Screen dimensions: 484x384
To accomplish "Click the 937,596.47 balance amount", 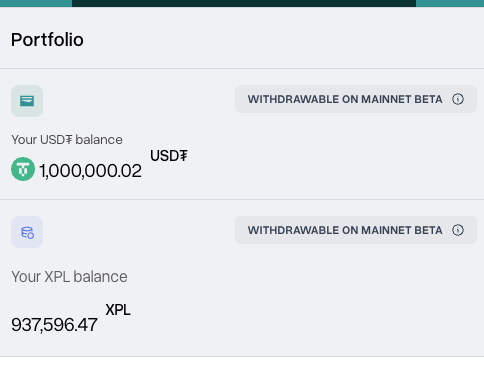I will click(x=54, y=325).
